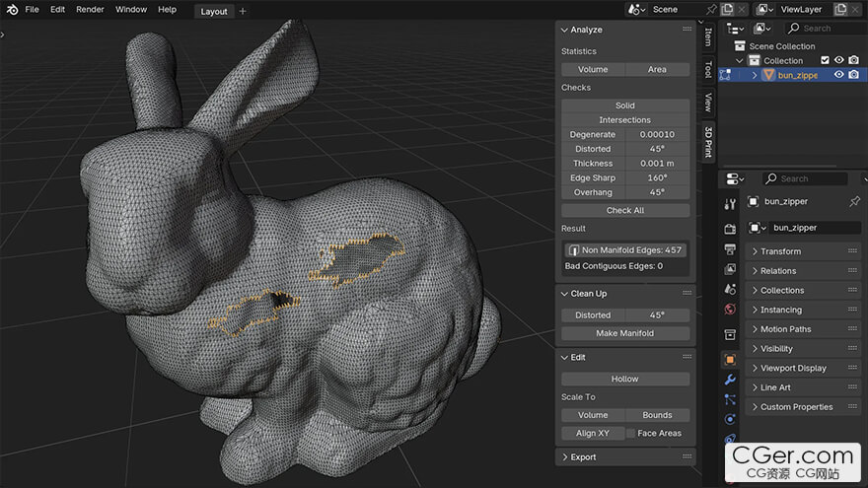Screen dimensions: 868x488
Task: Open the Help menu
Action: tap(167, 10)
